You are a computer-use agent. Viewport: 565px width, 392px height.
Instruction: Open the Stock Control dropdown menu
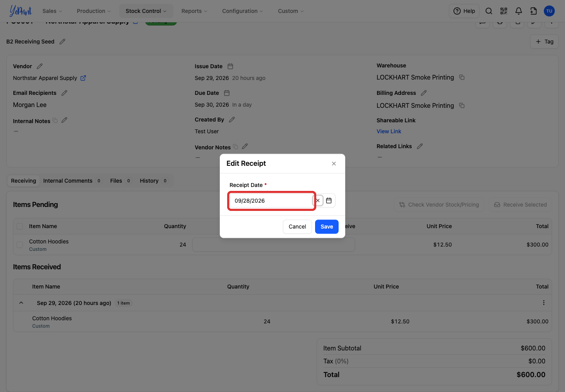click(146, 11)
